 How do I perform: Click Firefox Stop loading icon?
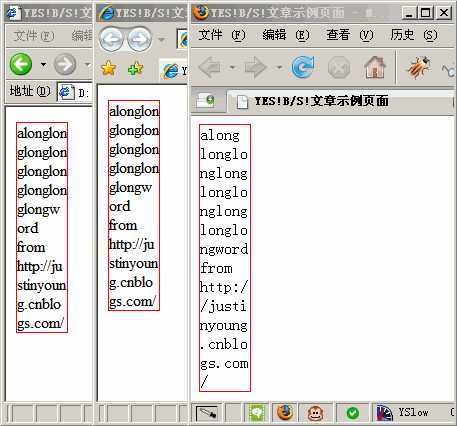[339, 67]
